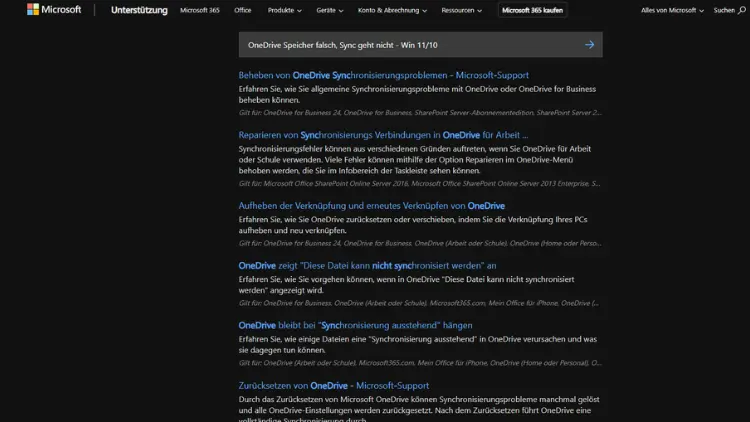Viewport: 750px width, 422px height.
Task: Select text 'Gilt für: Microsoft Office SharePoint Online Server 2016'
Action: (x=323, y=184)
